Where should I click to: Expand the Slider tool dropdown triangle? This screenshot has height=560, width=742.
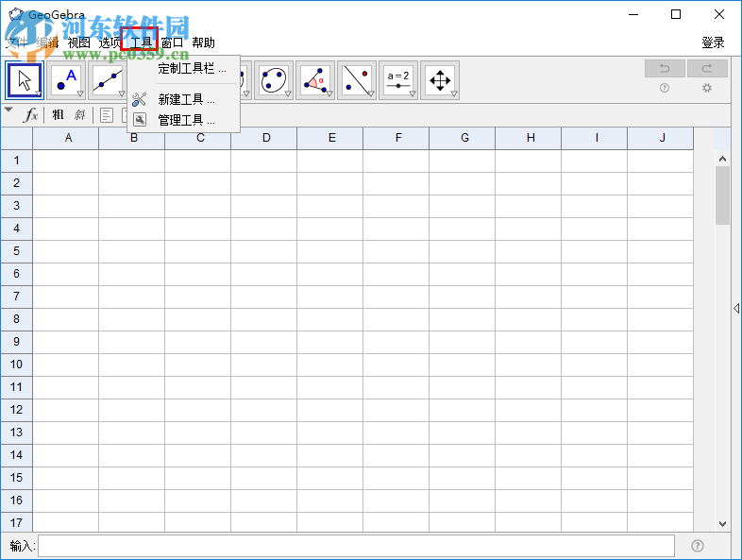(x=413, y=93)
